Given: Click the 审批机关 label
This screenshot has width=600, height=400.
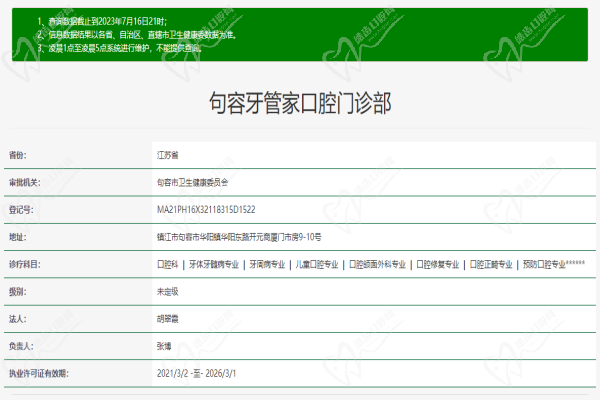Looking at the screenshot, I should click(24, 183).
